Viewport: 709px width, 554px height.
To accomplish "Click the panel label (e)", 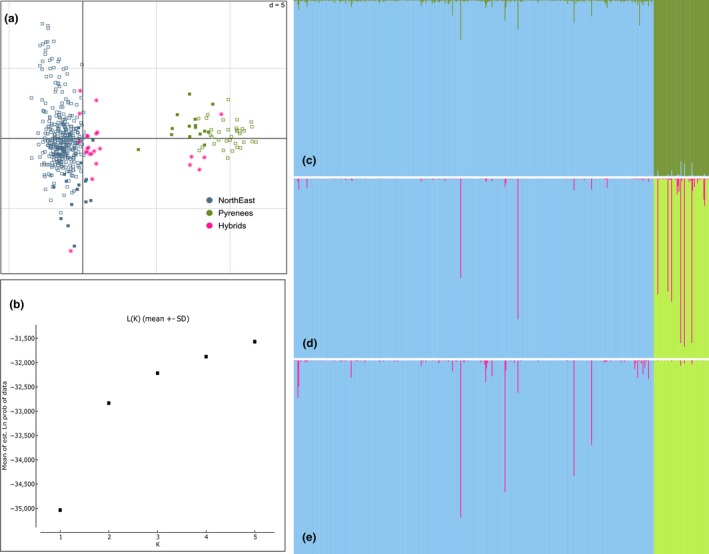I will click(x=309, y=538).
